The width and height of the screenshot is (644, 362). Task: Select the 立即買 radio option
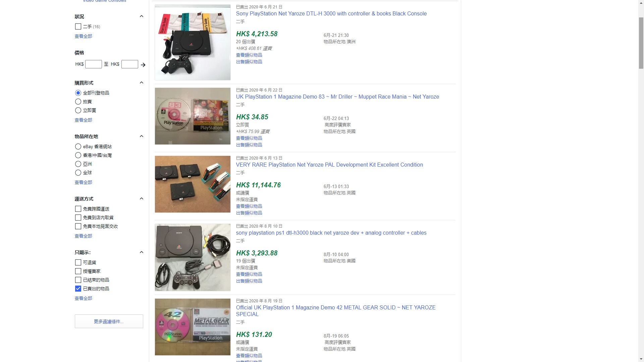click(78, 110)
